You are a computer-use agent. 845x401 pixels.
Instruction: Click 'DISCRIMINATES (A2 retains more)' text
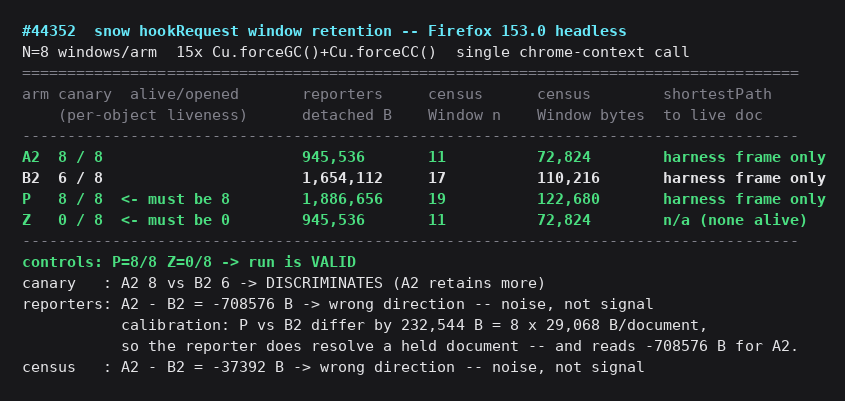tap(405, 284)
